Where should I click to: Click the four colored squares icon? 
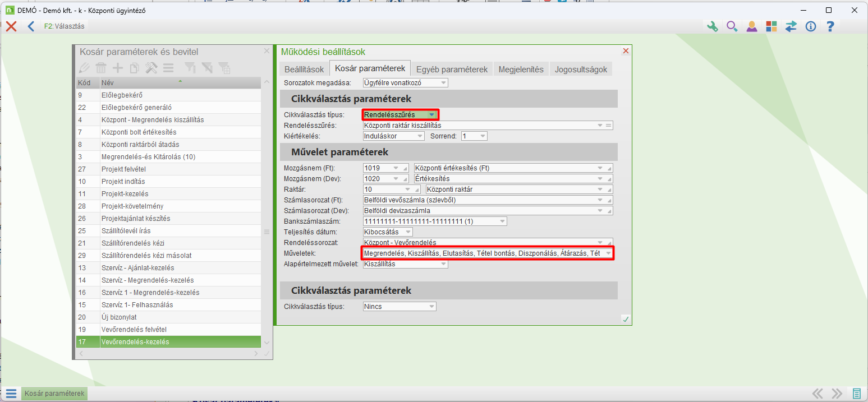click(x=771, y=26)
